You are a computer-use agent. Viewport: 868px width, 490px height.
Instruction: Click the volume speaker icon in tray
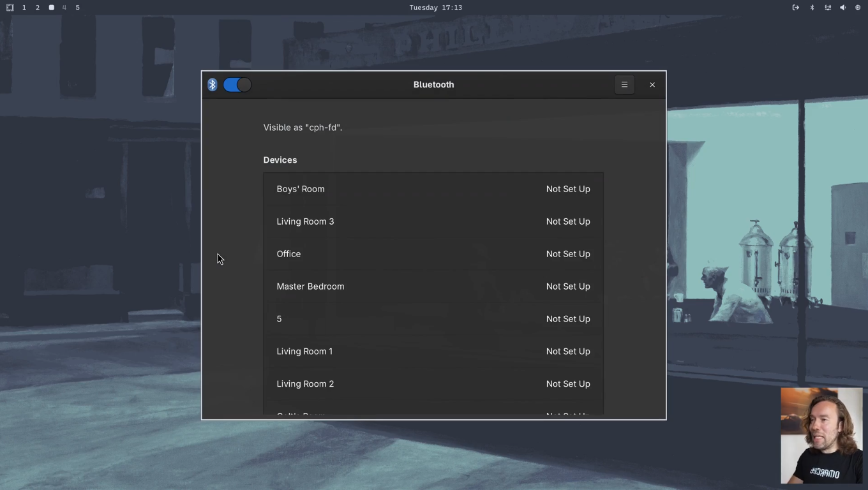pyautogui.click(x=842, y=8)
